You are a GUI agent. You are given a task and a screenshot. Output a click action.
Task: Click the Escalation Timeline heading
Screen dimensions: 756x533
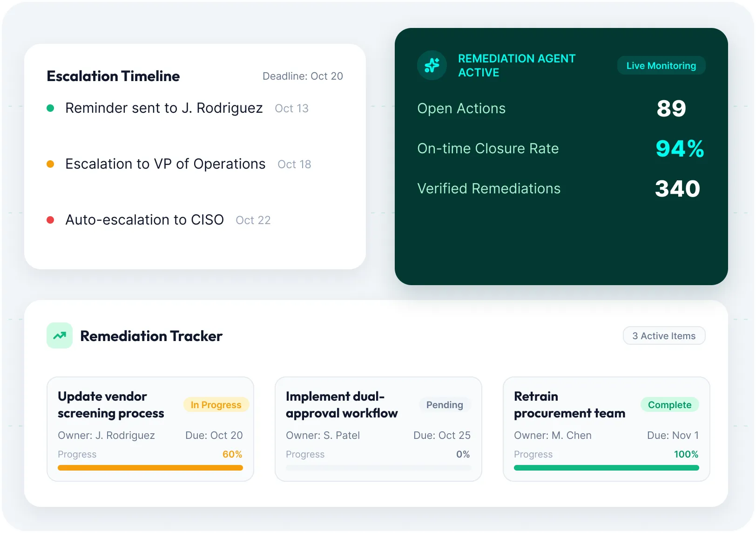point(113,76)
